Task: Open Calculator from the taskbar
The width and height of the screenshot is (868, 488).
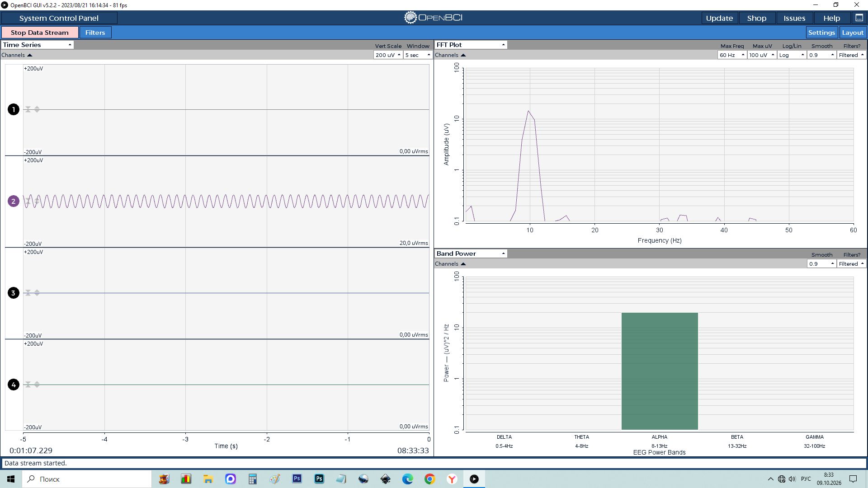Action: [x=253, y=479]
